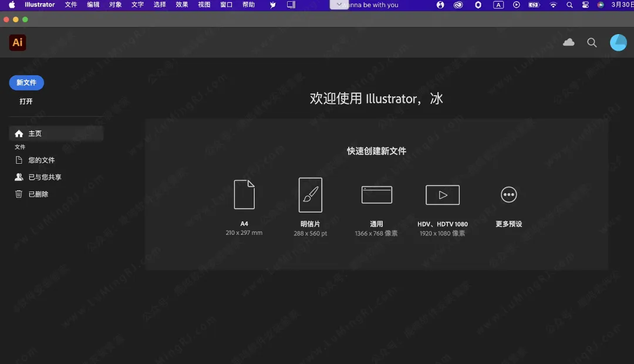Select the HDV、HDTV 1080 video preset icon

pos(442,194)
